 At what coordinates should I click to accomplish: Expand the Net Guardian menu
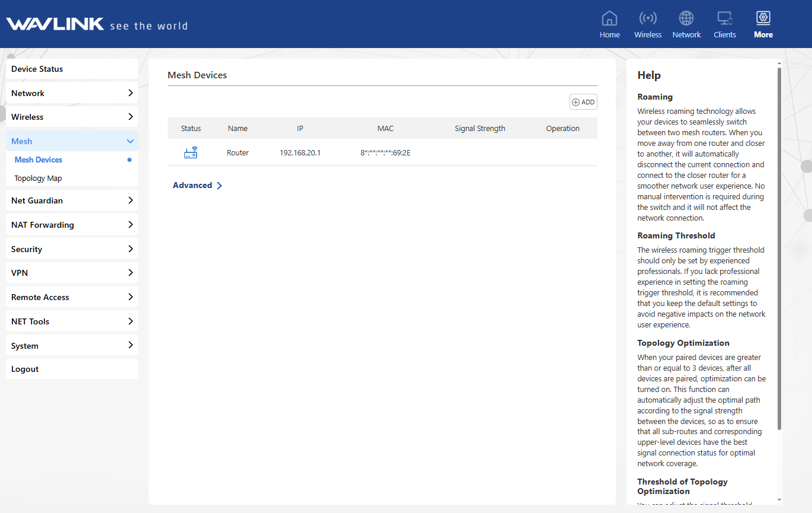coord(72,200)
